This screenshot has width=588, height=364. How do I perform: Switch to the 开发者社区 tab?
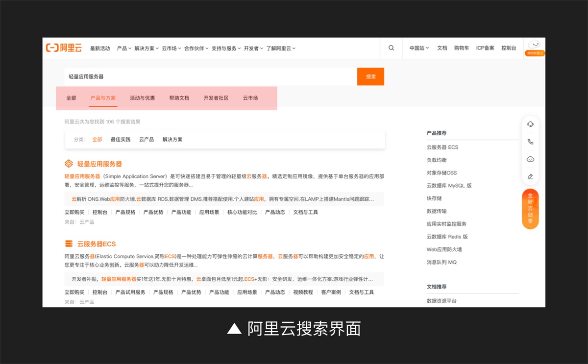(216, 98)
